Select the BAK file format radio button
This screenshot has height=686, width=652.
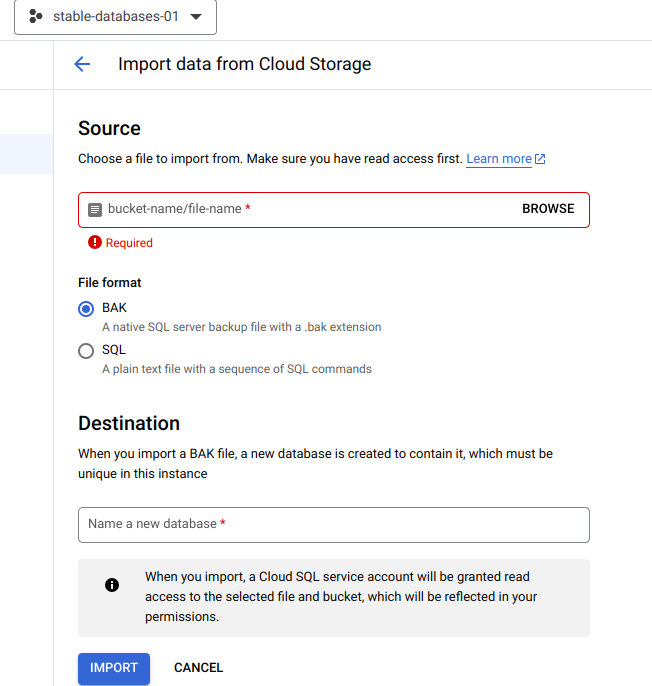coord(86,308)
